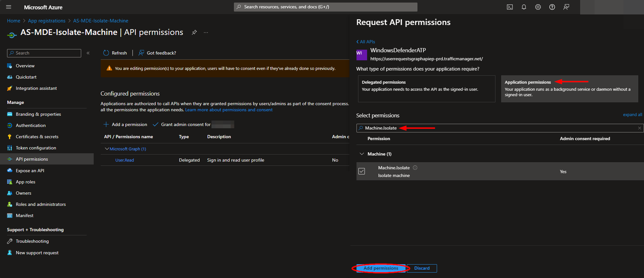Open Learn more about permissions and consent
This screenshot has height=278, width=644.
point(229,110)
